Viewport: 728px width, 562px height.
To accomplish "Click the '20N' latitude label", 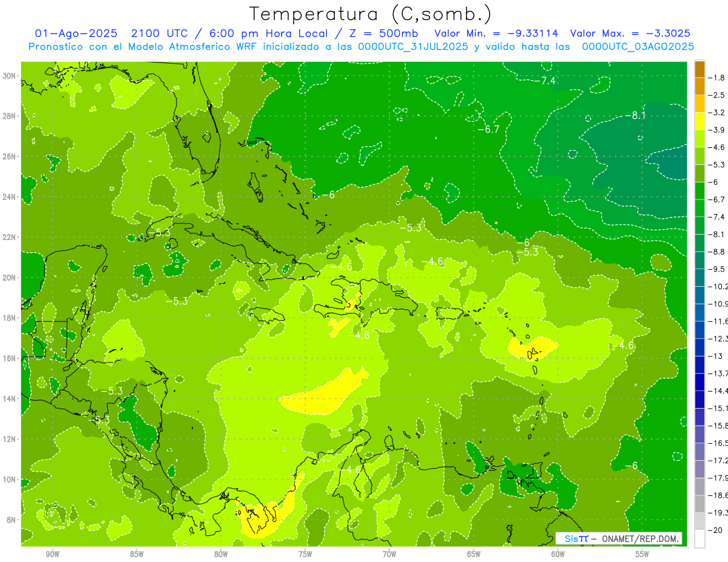I will [x=10, y=278].
